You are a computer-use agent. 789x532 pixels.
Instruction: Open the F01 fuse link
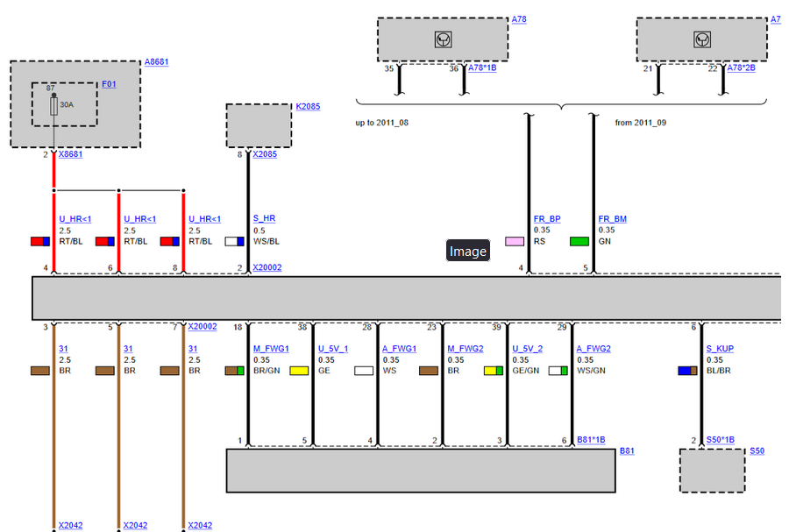pos(109,84)
